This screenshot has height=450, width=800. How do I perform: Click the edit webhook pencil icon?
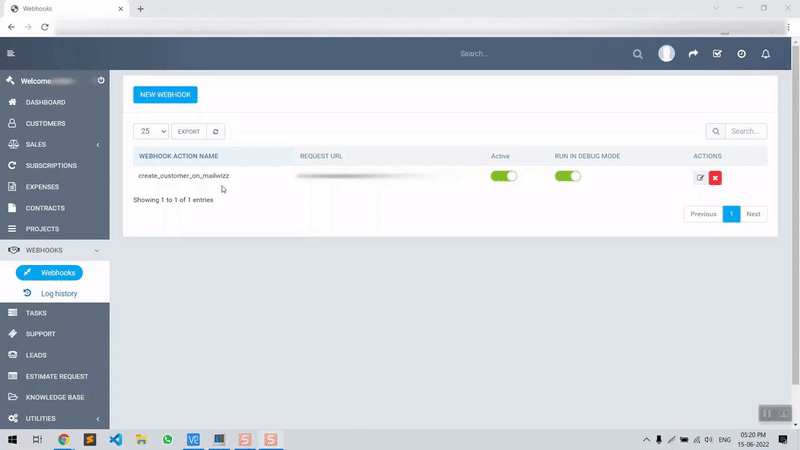700,178
